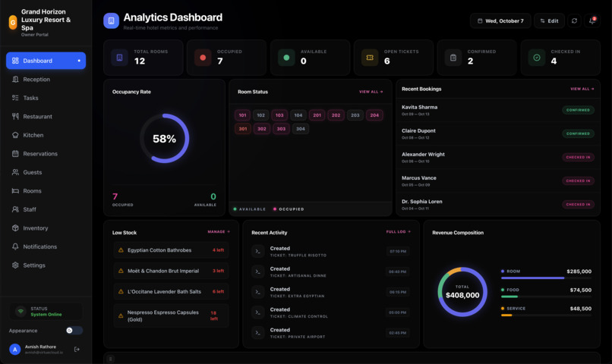This screenshot has height=364, width=612.
Task: Click the Notifications bell icon in sidebar
Action: [15, 246]
